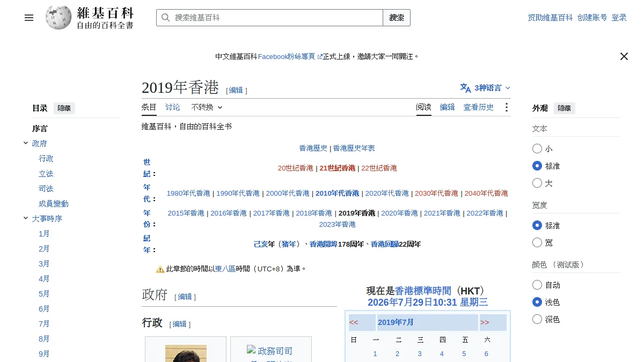Screen dimensions: 644x362
Task: Edit the 政府 section
Action: 185,297
